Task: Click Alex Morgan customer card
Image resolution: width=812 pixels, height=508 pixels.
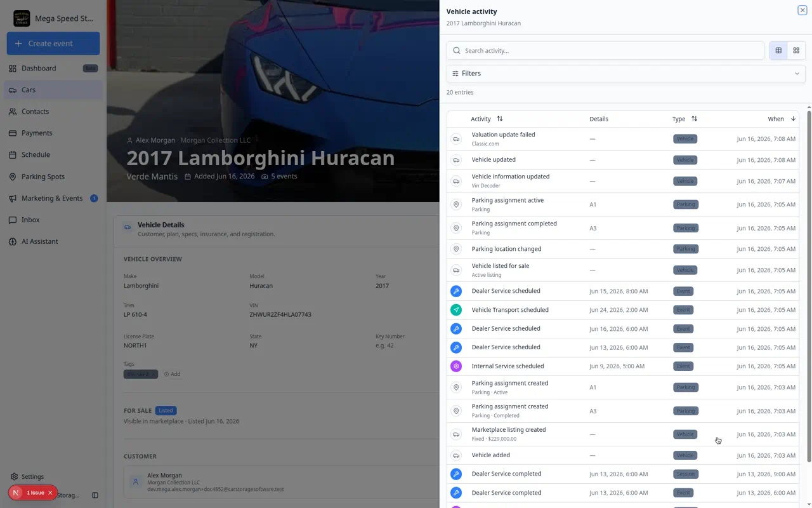Action: point(282,482)
